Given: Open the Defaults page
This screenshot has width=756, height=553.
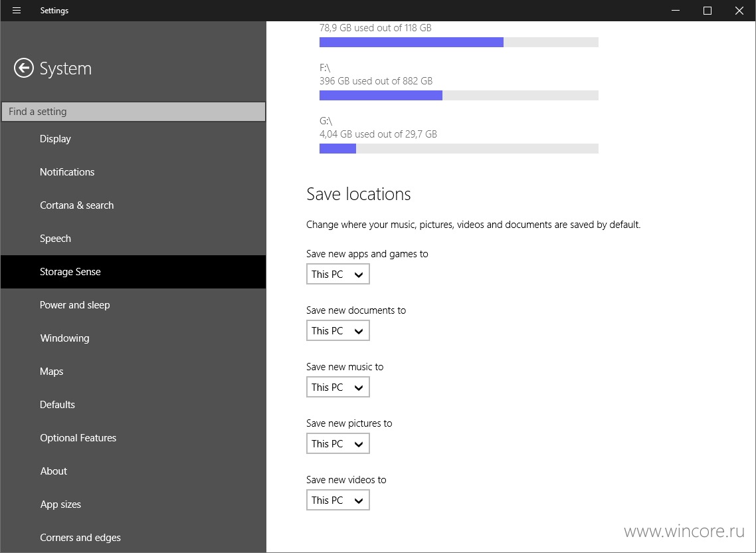Looking at the screenshot, I should [133, 405].
